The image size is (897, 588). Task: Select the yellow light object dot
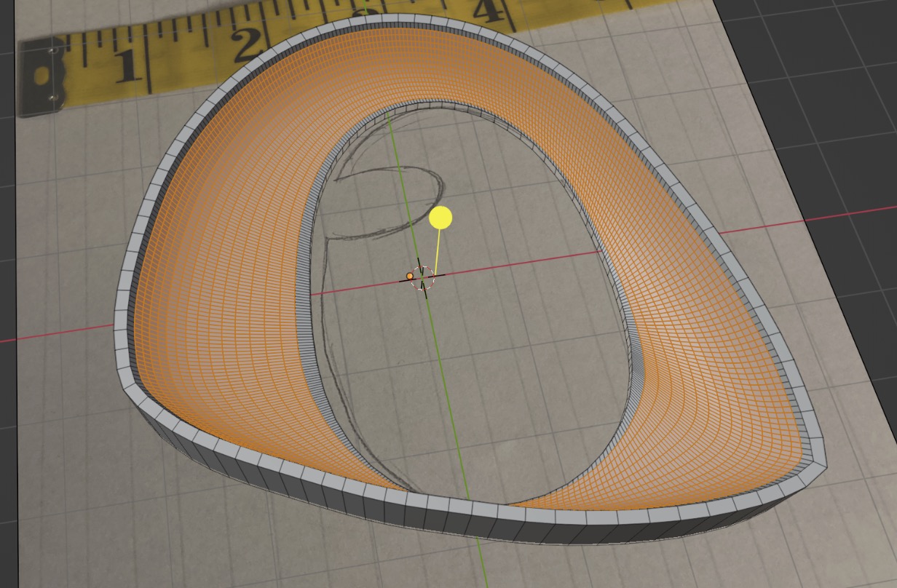pyautogui.click(x=440, y=217)
